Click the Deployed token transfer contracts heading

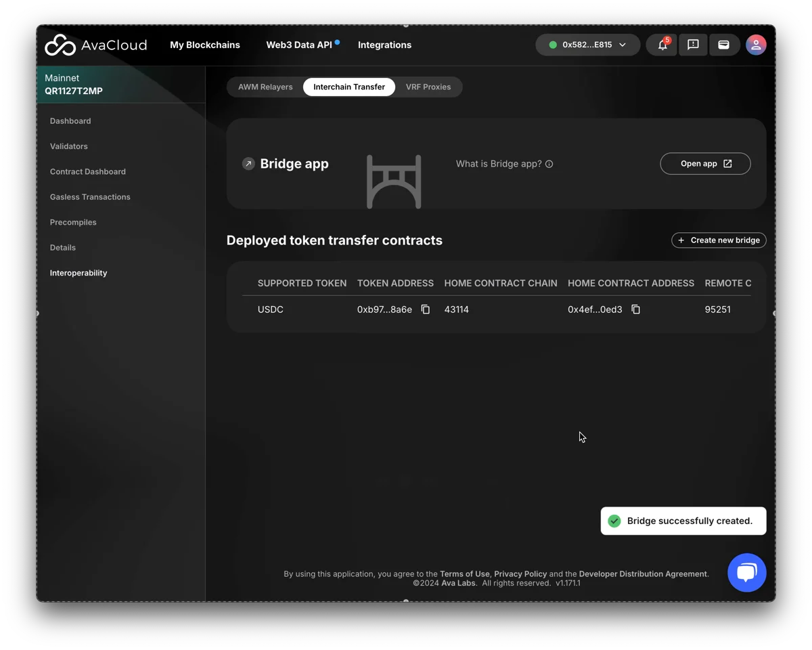334,240
